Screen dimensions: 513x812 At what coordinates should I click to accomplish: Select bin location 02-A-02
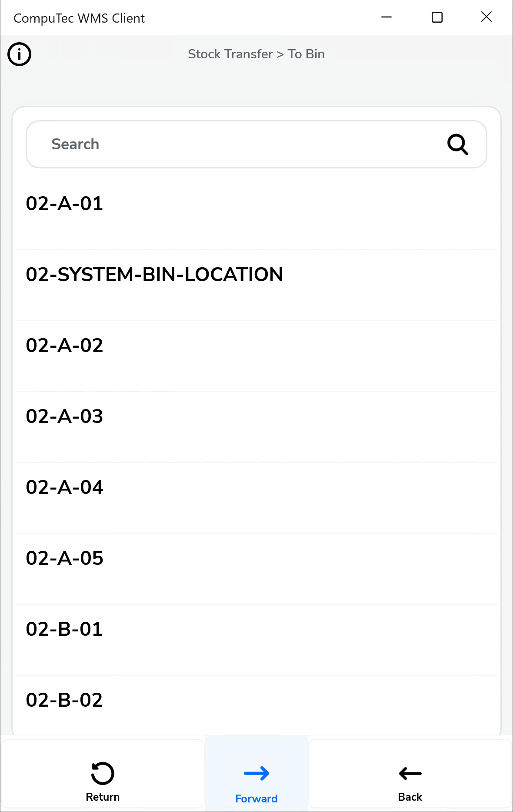pyautogui.click(x=65, y=346)
